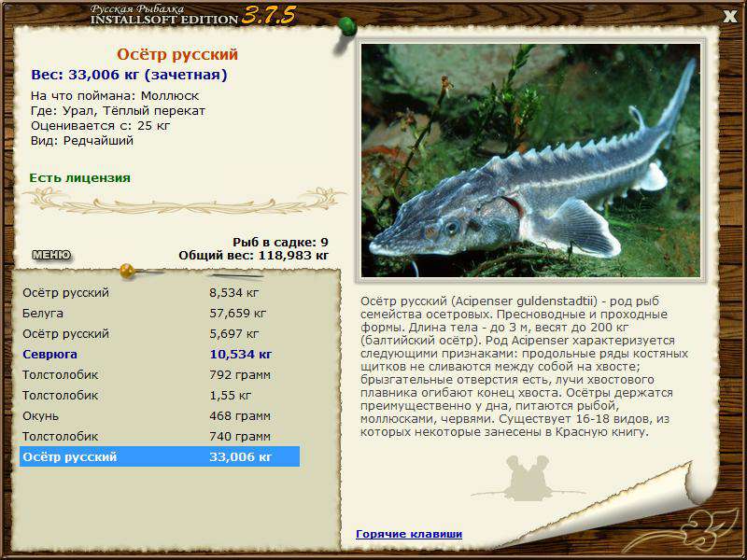Click the sturgeon photo
747x560 pixels.
[x=530, y=161]
